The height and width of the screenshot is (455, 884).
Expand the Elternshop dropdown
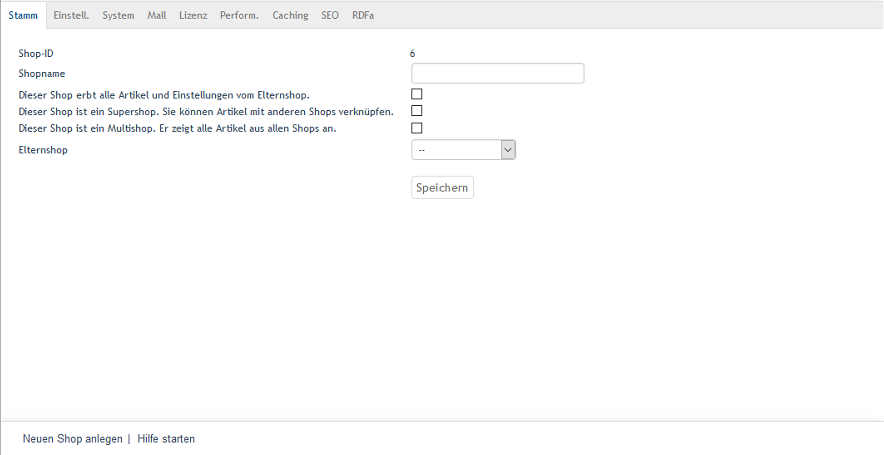tap(463, 149)
